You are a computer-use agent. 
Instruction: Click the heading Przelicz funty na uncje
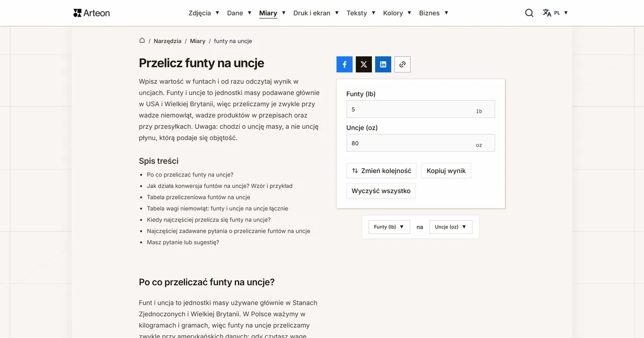click(x=201, y=63)
